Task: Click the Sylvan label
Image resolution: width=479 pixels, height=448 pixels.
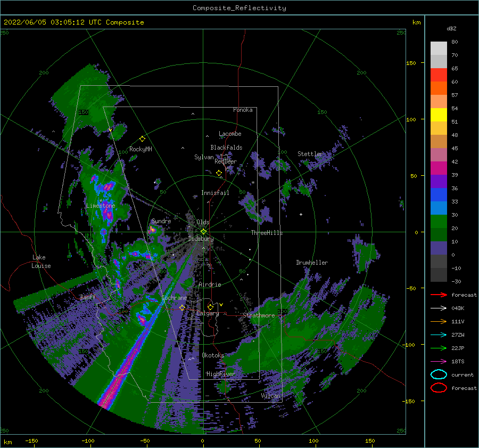Action: [204, 157]
